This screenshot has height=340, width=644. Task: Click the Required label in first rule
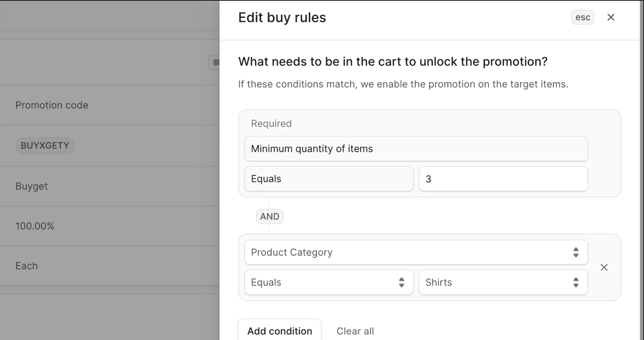(271, 124)
